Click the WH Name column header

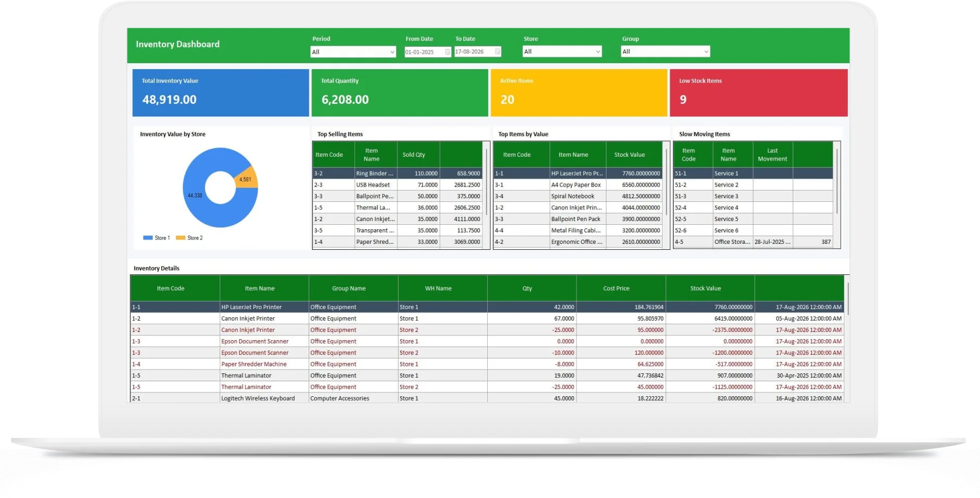pyautogui.click(x=443, y=288)
